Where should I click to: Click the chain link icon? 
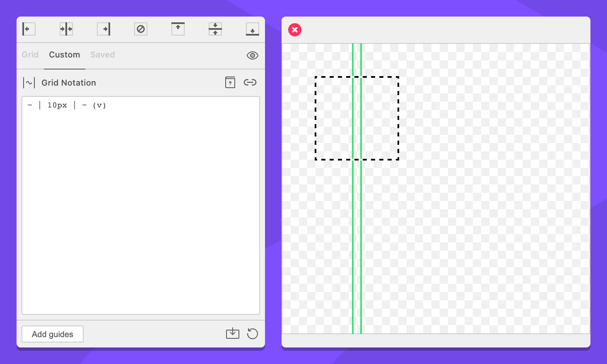250,82
